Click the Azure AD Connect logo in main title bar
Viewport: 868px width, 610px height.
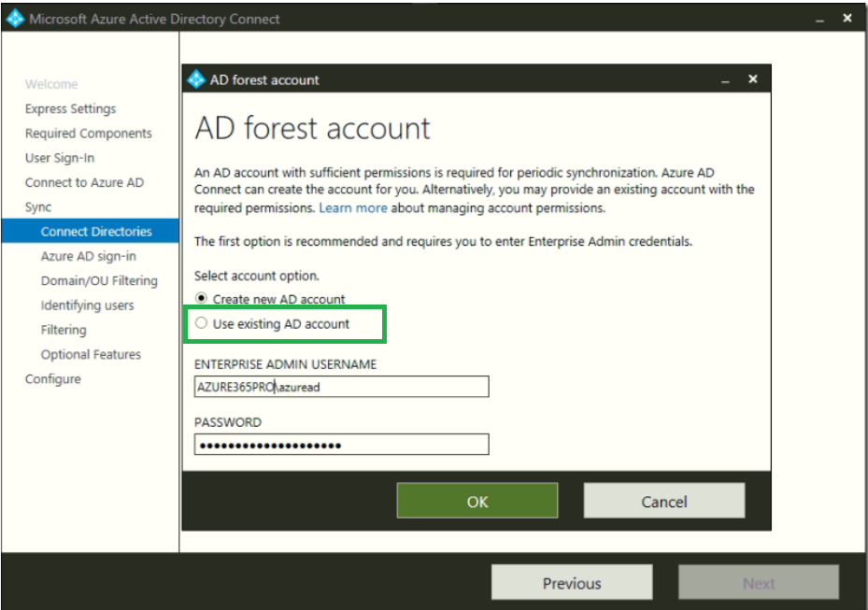15,19
